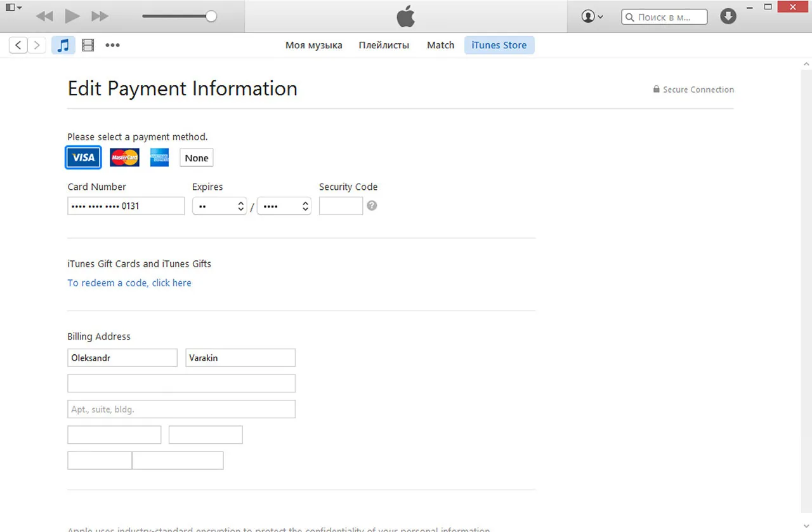Choose American Express as payment method

(x=159, y=157)
